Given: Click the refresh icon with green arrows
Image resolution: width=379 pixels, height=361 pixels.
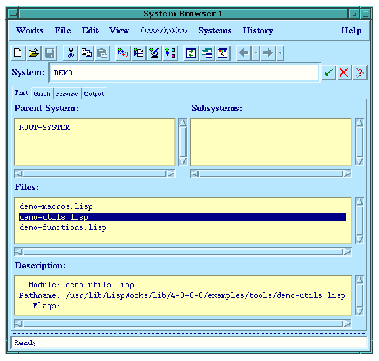Looking at the screenshot, I should coord(191,53).
